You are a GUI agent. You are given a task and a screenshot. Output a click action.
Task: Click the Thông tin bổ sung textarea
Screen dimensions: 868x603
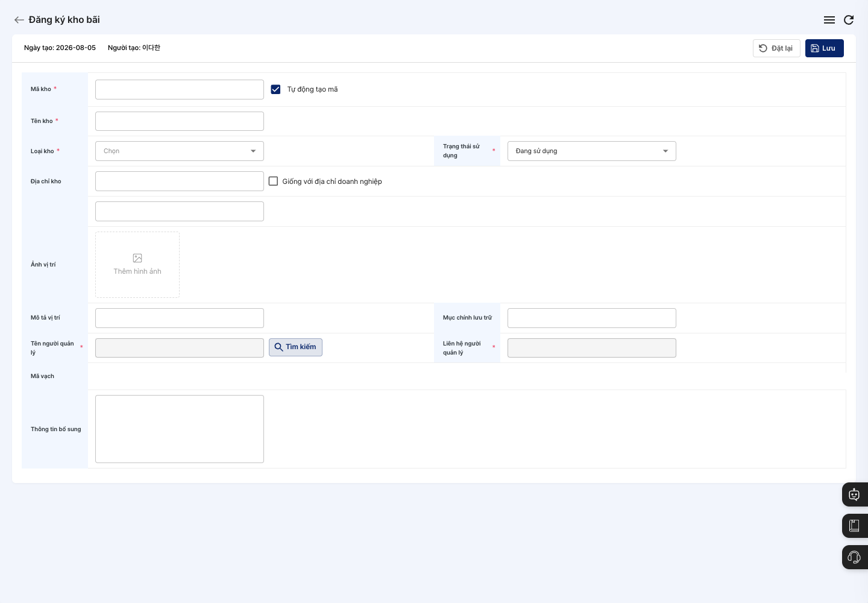coord(180,429)
